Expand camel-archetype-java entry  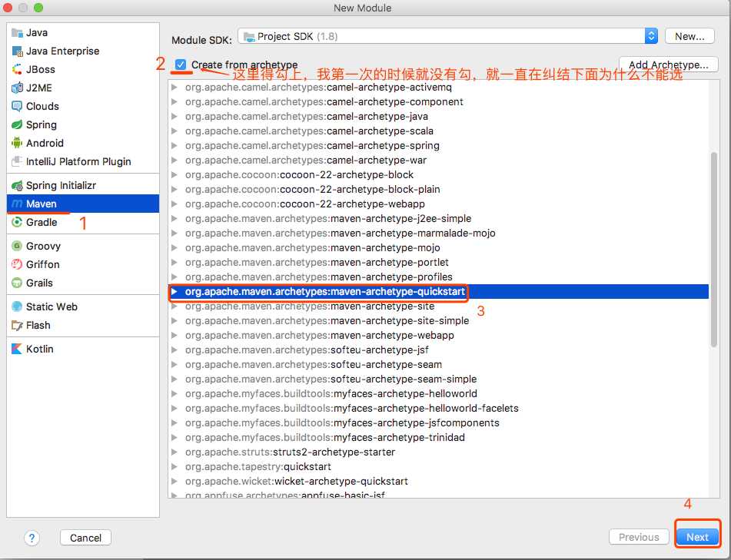pos(174,117)
